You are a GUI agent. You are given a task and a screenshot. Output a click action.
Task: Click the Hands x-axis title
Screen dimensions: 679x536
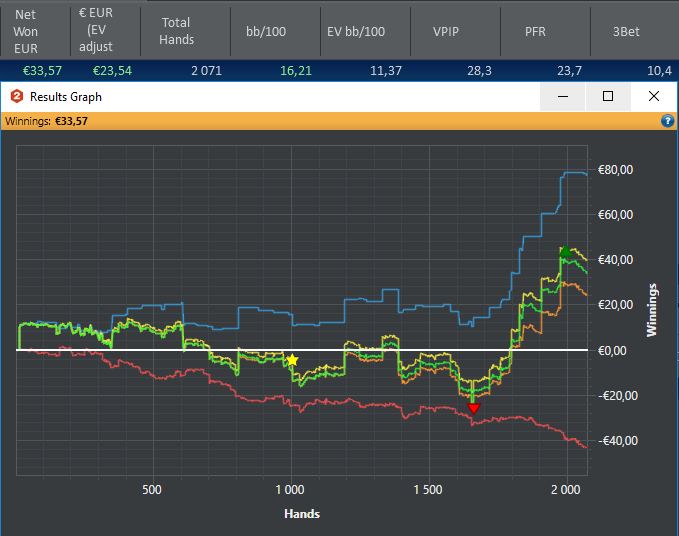(302, 514)
